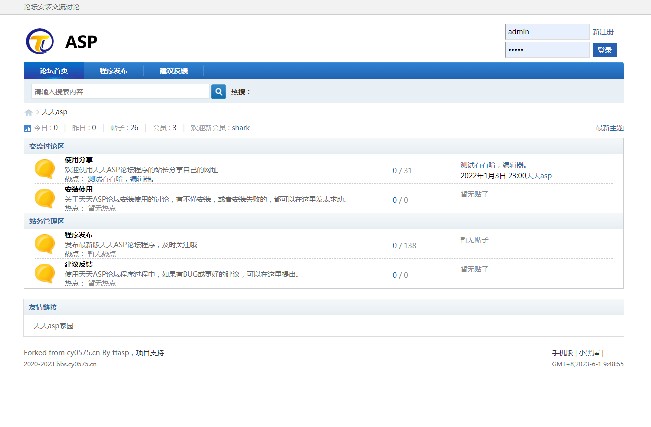This screenshot has height=427, width=651.
Task: Click the blue magnifier search button
Action: 218,91
